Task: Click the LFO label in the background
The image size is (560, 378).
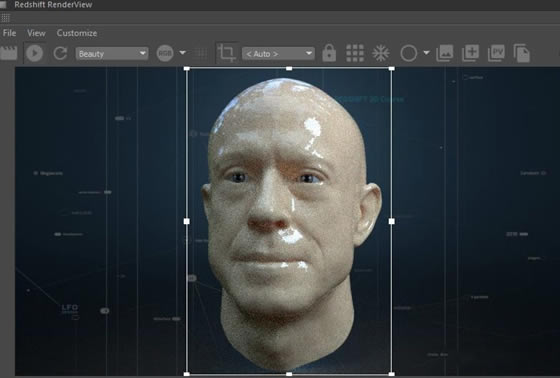Action: click(x=70, y=308)
